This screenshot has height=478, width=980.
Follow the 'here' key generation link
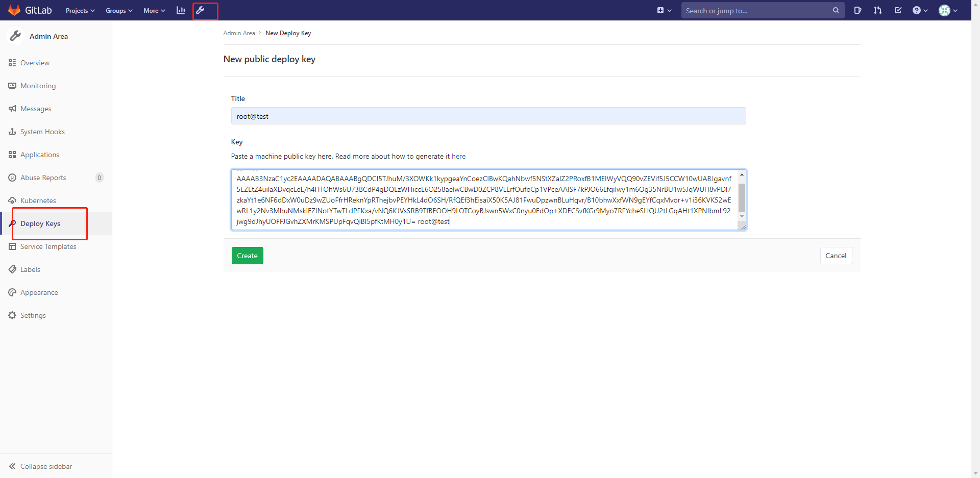pyautogui.click(x=458, y=156)
